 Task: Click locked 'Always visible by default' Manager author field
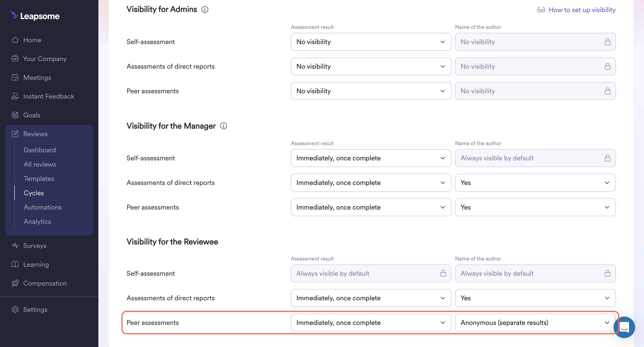pos(535,158)
